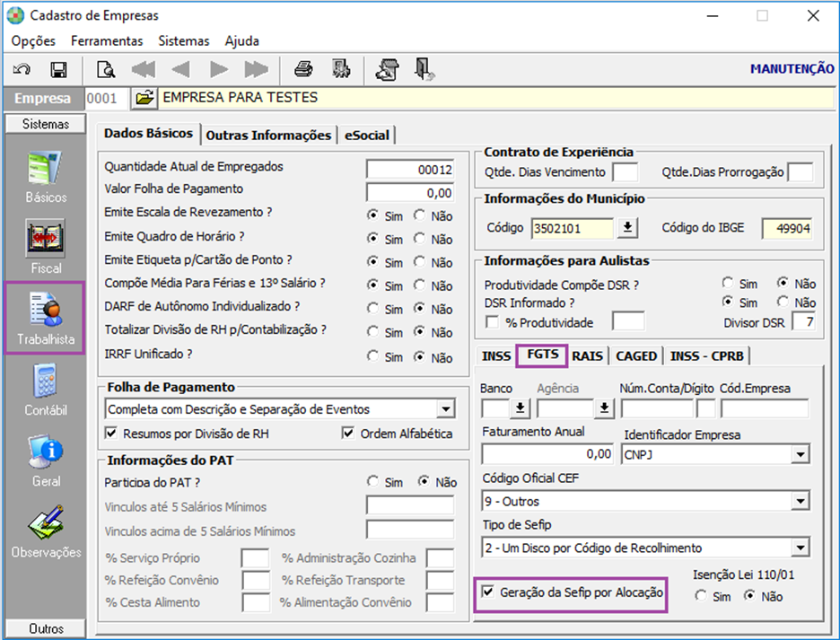Select Não for Emite Escala de Revezamento
Image resolution: width=840 pixels, height=640 pixels.
[x=419, y=215]
